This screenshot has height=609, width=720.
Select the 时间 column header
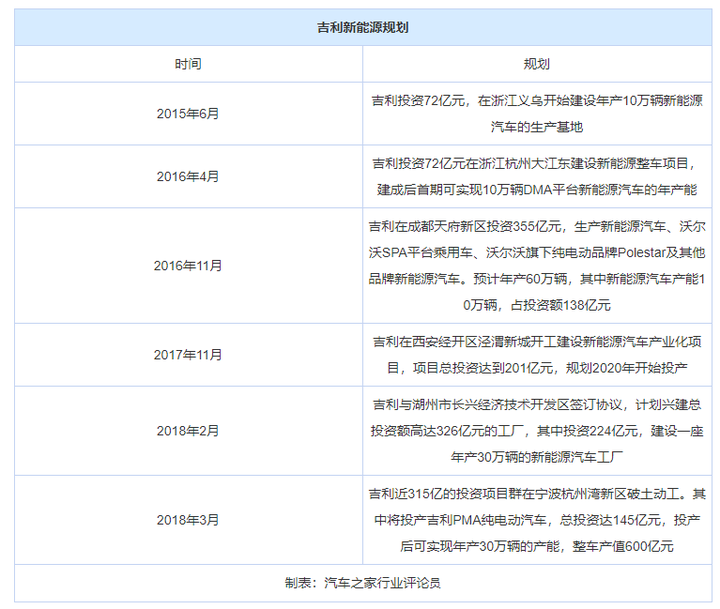(x=188, y=64)
